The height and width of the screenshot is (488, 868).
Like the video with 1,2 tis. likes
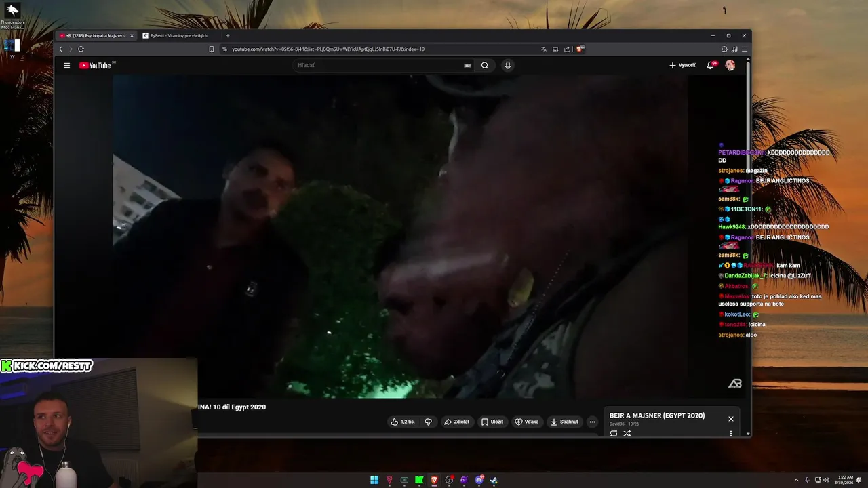tap(403, 422)
